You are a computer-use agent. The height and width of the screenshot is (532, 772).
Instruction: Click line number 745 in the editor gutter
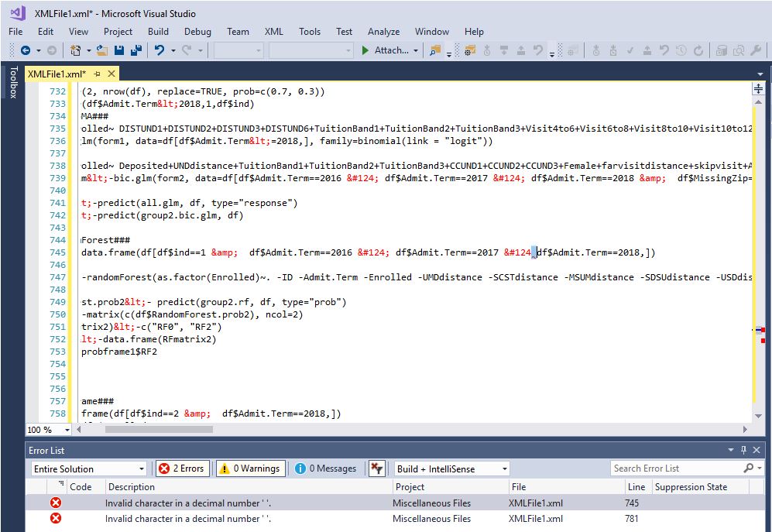click(57, 252)
